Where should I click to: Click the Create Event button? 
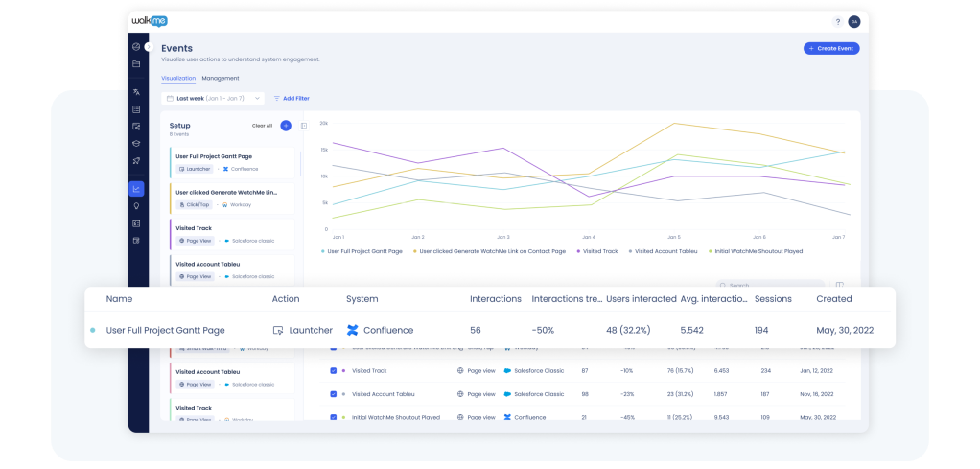pos(830,48)
